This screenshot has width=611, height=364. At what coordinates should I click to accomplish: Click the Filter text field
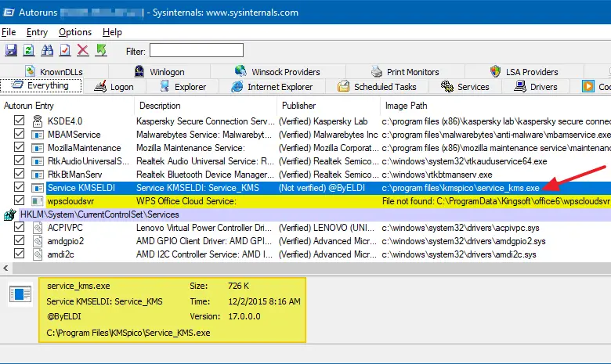pyautogui.click(x=197, y=51)
